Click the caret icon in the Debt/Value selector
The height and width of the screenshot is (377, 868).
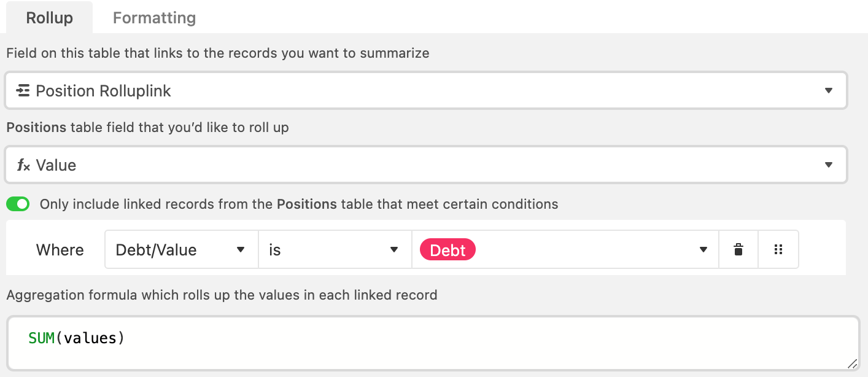click(241, 250)
